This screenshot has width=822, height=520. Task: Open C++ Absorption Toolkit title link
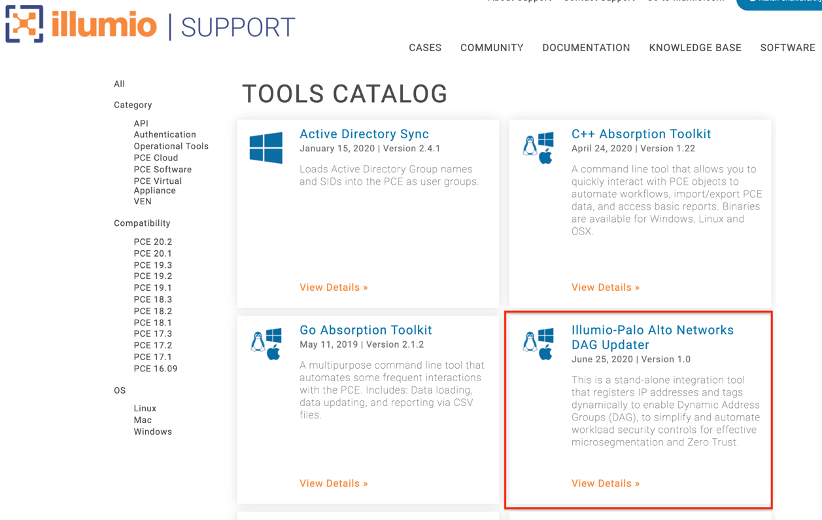click(641, 134)
